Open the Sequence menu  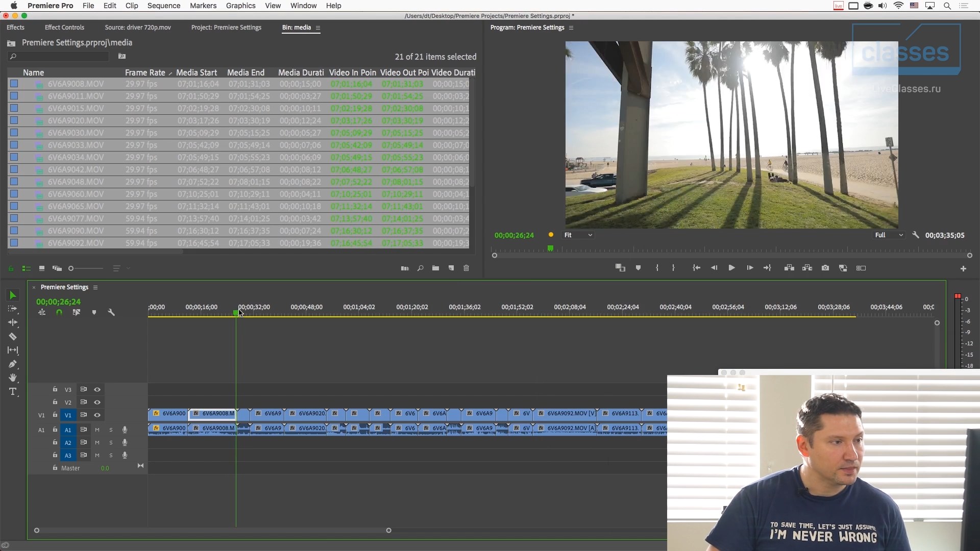(163, 6)
